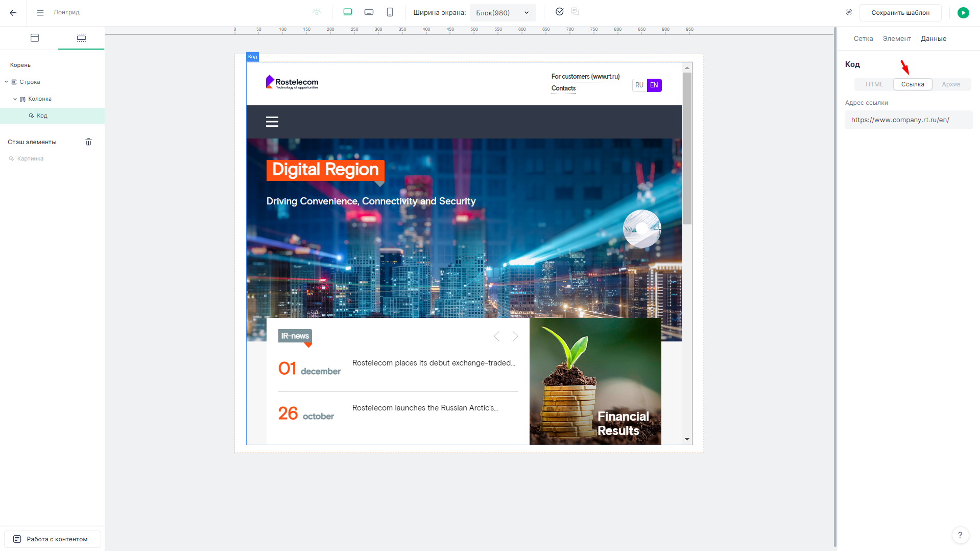Click the back arrow icon
Image resolution: width=980 pixels, height=551 pixels.
[x=13, y=13]
